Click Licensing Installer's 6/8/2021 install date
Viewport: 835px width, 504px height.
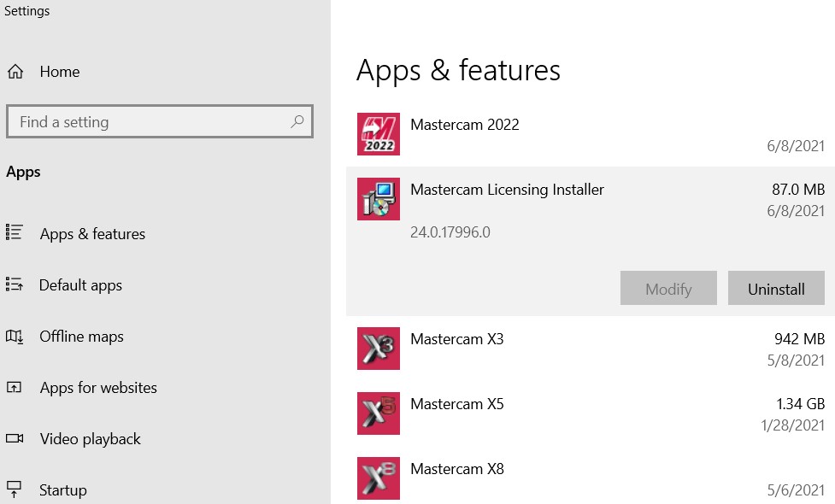tap(797, 211)
